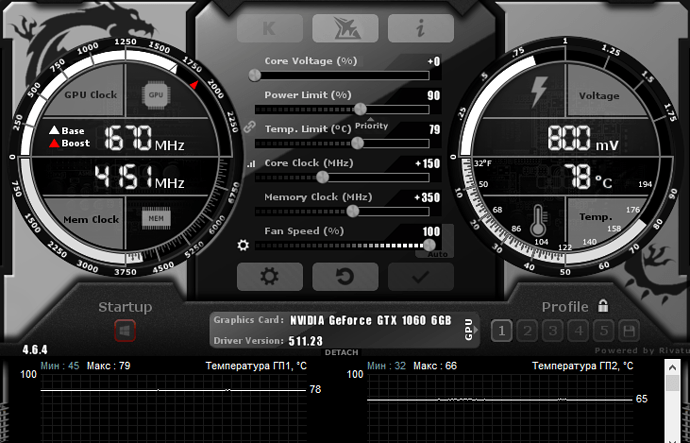Image resolution: width=690 pixels, height=443 pixels.
Task: Click the lightning bolt icon in voltage gauge
Action: (x=539, y=92)
